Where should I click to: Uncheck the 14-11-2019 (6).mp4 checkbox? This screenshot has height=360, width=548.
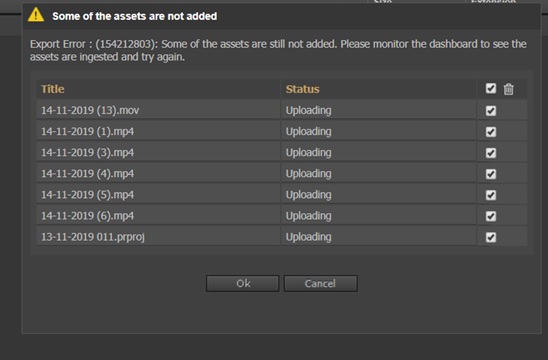[491, 216]
